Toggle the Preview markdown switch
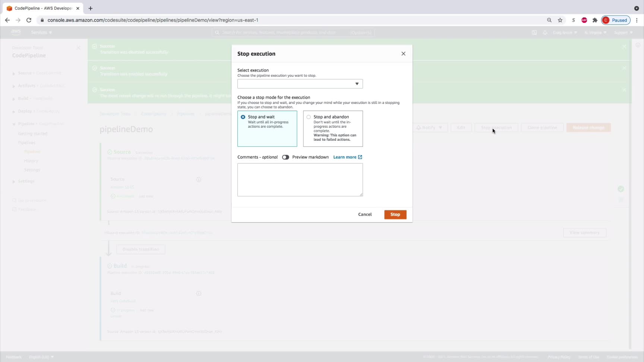644x362 pixels. click(x=285, y=157)
